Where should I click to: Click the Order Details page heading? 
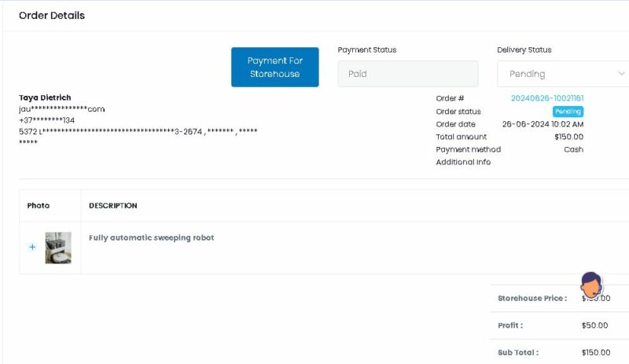tap(52, 16)
